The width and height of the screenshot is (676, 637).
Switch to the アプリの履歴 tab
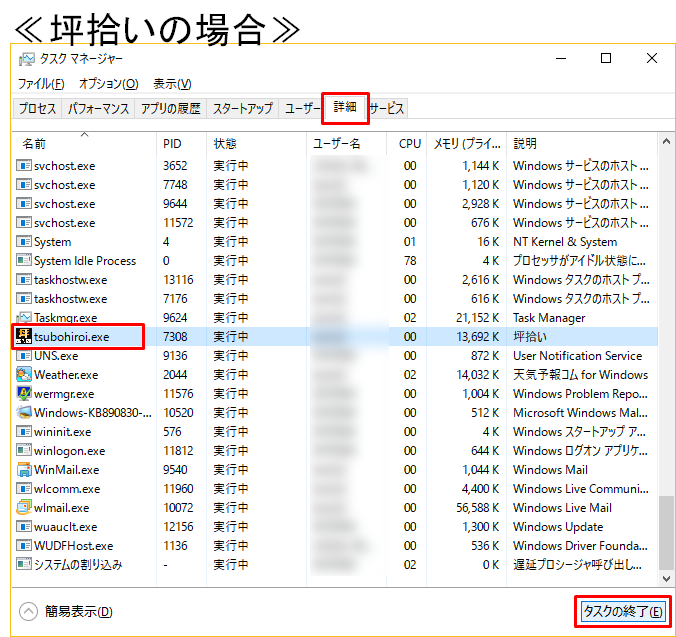tap(171, 108)
